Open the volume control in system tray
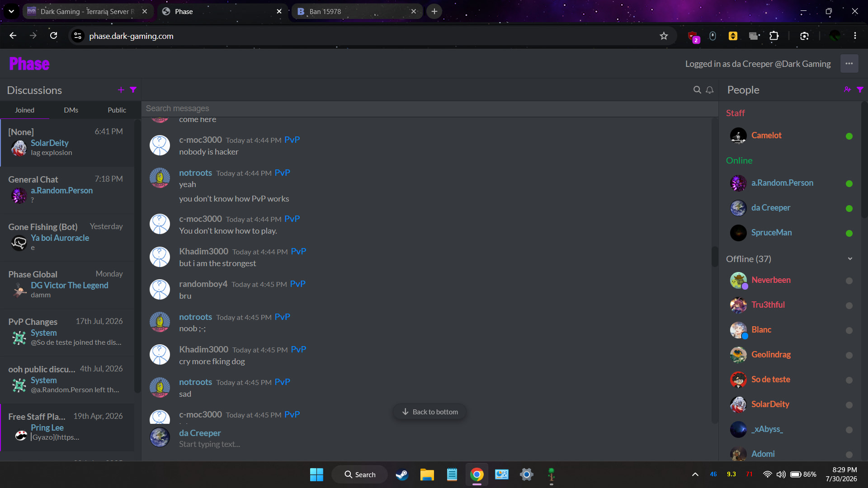Image resolution: width=868 pixels, height=488 pixels. [x=781, y=474]
